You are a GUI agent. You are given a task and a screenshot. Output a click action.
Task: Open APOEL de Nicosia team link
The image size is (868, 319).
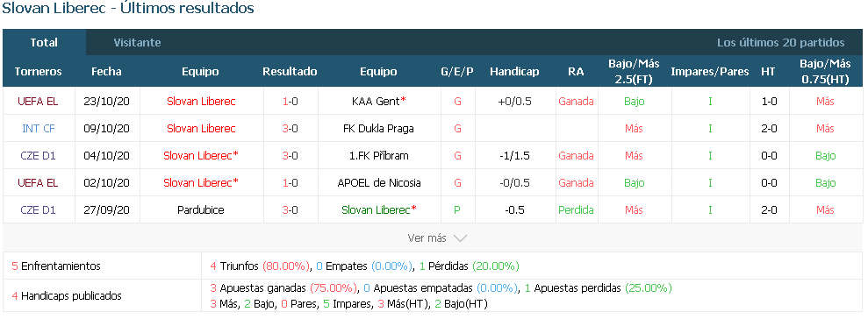(x=378, y=182)
